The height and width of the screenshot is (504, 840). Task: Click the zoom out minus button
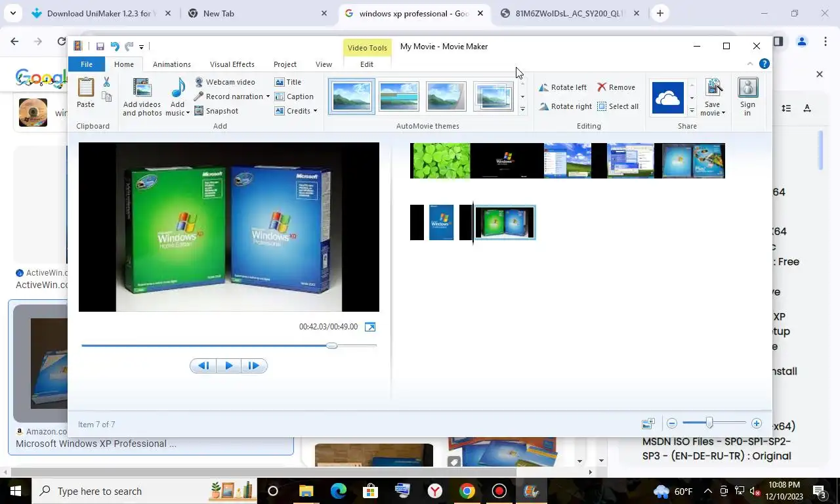click(x=671, y=424)
